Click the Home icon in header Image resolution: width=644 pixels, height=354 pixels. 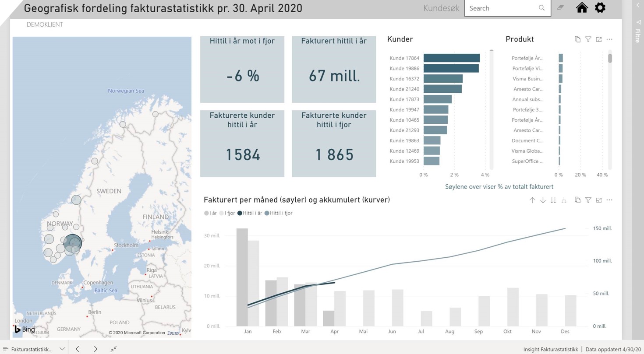point(582,8)
